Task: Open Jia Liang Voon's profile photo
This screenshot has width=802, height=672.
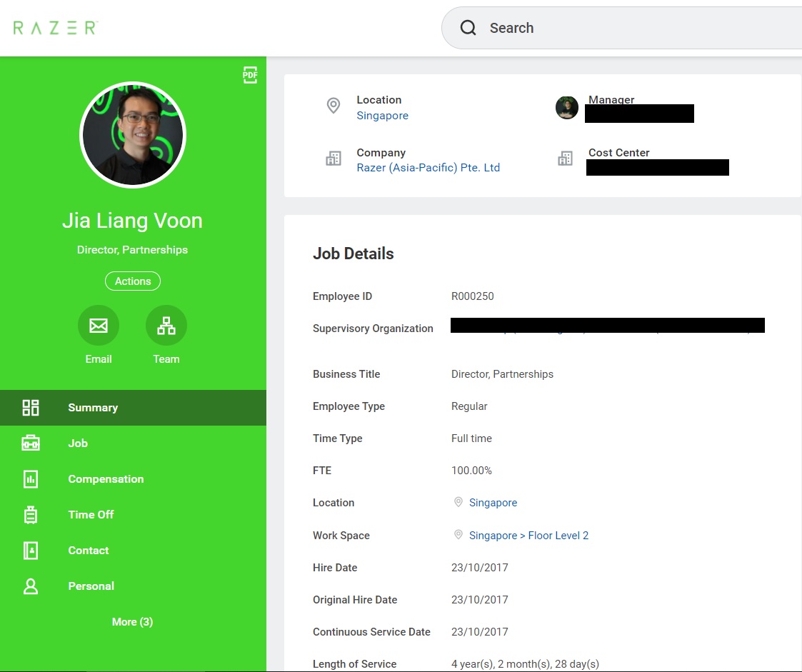Action: tap(133, 135)
